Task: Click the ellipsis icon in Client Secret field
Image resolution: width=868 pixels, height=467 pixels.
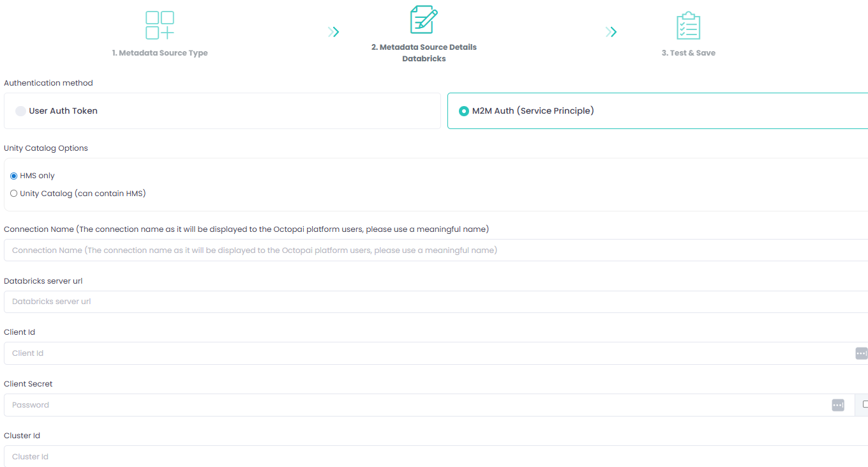Action: pos(838,404)
